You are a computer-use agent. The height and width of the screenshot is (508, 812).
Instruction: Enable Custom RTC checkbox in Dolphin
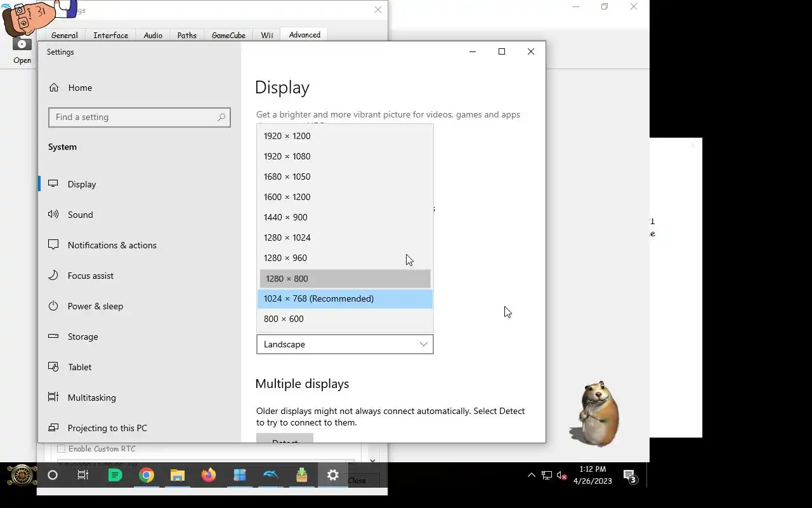(x=62, y=449)
